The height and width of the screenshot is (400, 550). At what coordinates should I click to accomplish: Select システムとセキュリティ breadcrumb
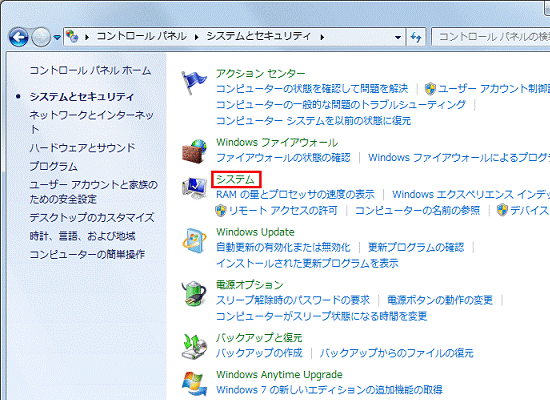[259, 36]
